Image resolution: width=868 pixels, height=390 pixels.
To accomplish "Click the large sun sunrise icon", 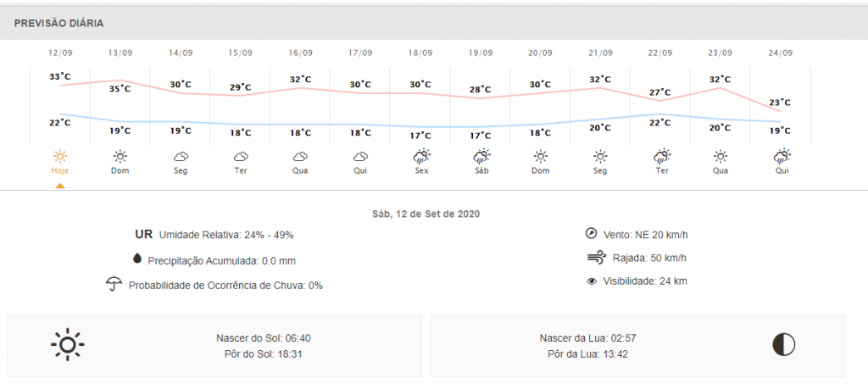I will (x=68, y=344).
